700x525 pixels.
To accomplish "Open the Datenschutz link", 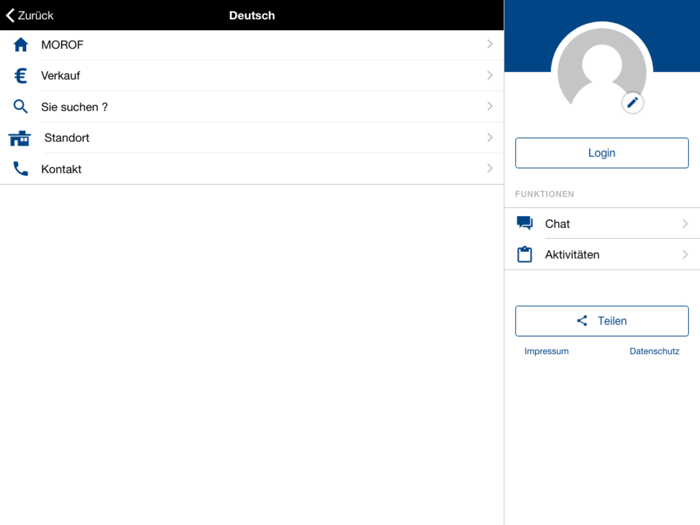I will [x=654, y=351].
